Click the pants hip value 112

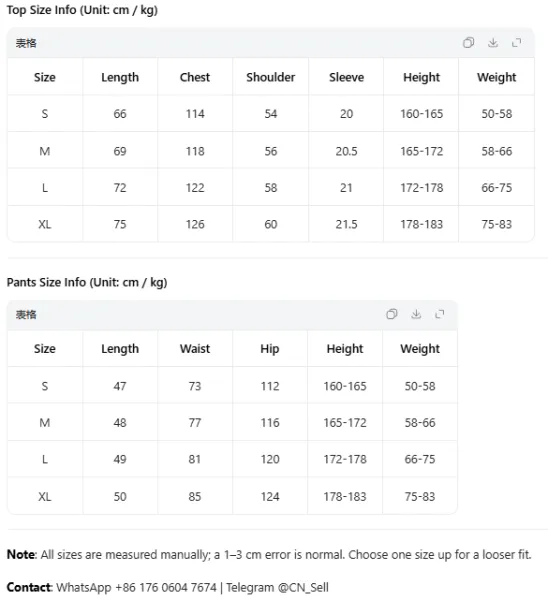pos(270,386)
